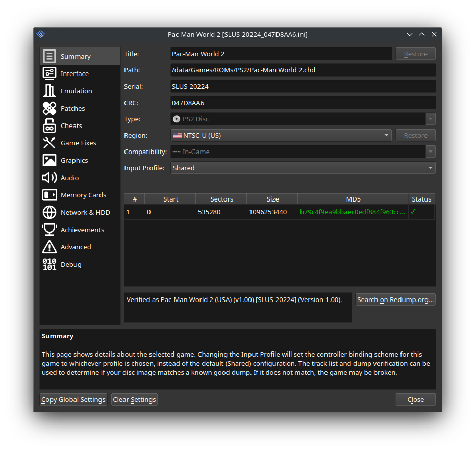Open the Achievements trophy icon

coord(49,230)
